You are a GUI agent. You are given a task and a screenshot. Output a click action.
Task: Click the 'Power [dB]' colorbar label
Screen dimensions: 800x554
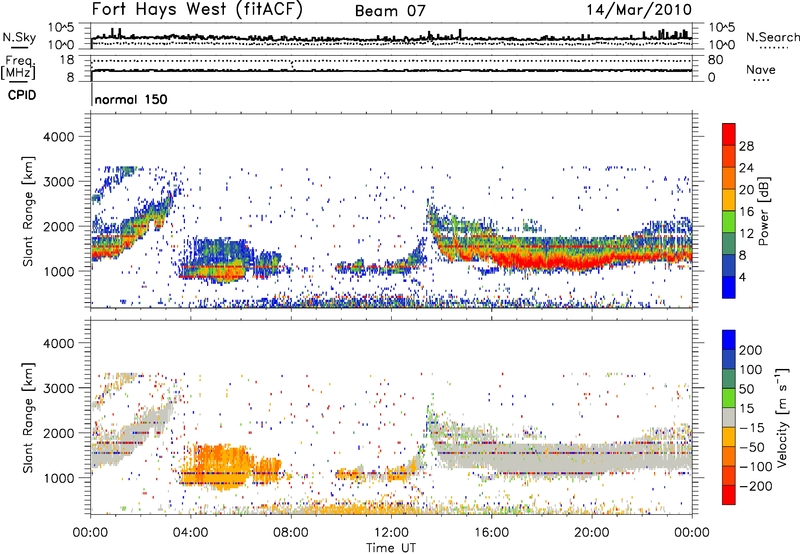(763, 211)
